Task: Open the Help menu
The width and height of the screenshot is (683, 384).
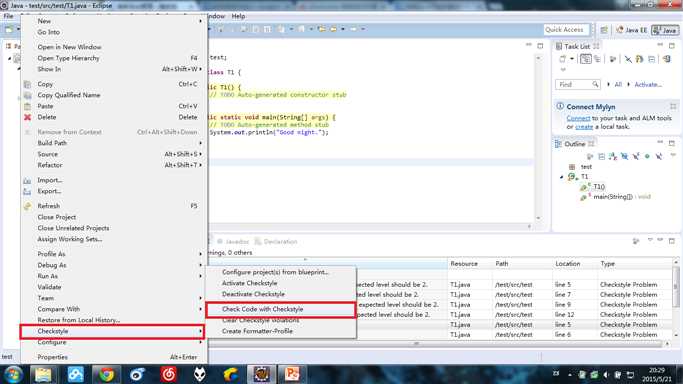Action: pyautogui.click(x=238, y=16)
